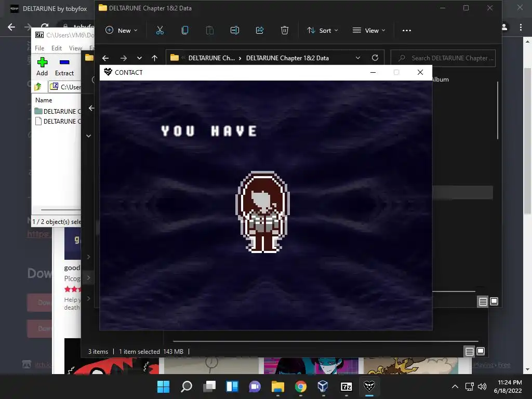
Task: Open the File menu in 7-Zip
Action: (x=39, y=48)
